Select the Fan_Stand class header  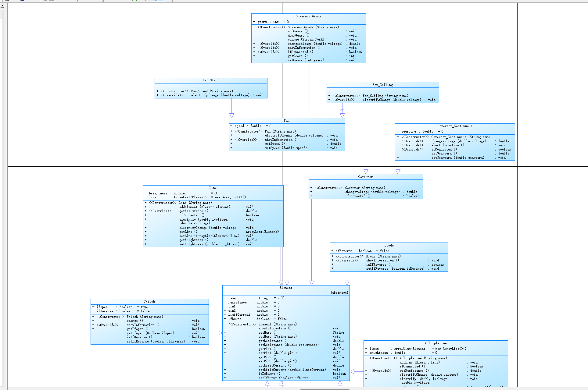tap(211, 80)
